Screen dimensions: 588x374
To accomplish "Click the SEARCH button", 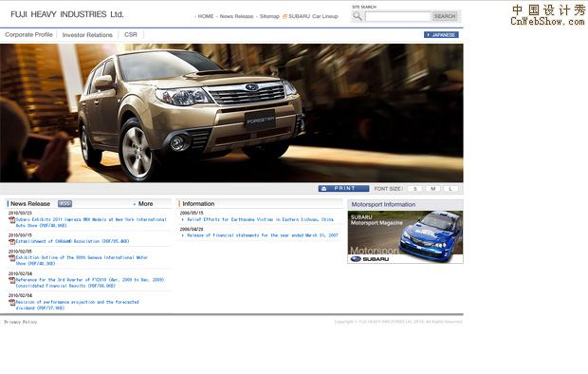I will tap(445, 16).
